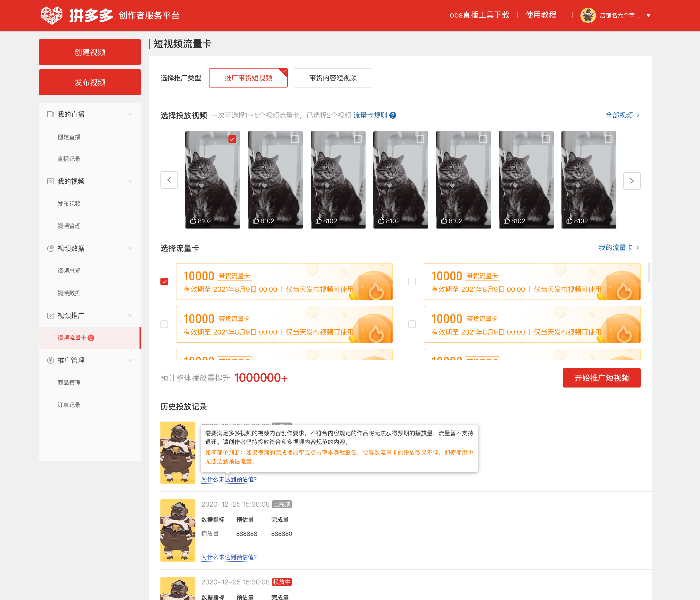Click the pie chart icon beside 视频数据
This screenshot has height=600, width=700.
tap(50, 248)
